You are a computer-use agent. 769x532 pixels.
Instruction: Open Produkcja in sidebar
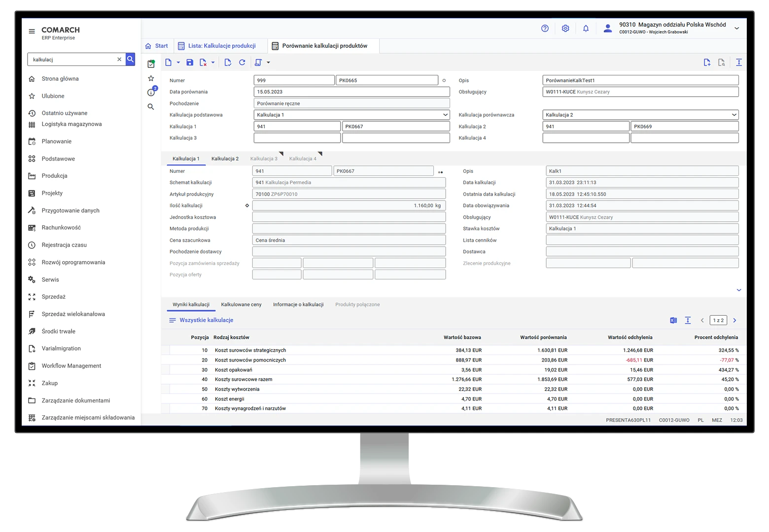[x=54, y=176]
